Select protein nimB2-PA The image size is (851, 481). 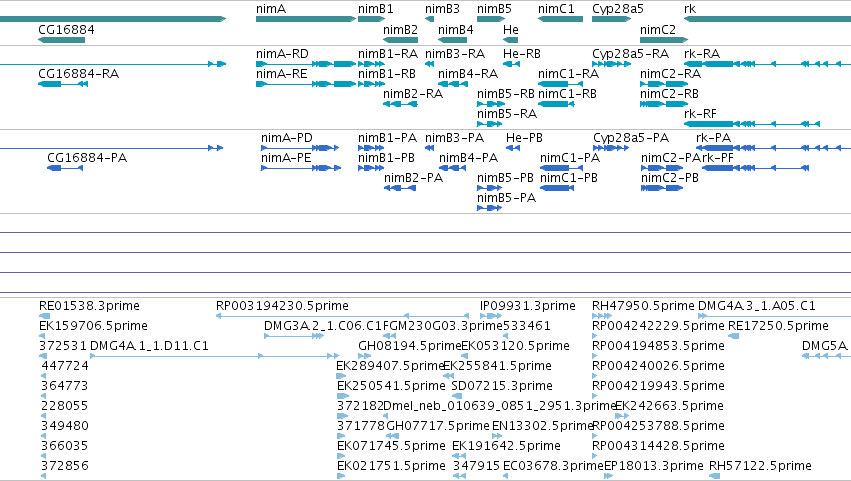(400, 188)
